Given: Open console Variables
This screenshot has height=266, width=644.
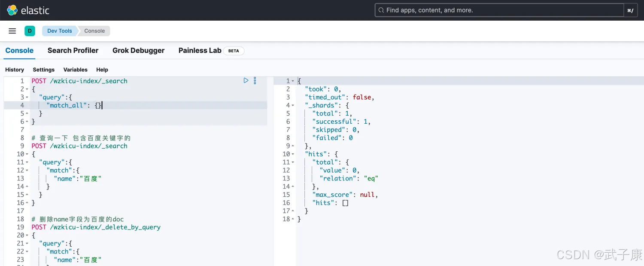Looking at the screenshot, I should (x=75, y=70).
